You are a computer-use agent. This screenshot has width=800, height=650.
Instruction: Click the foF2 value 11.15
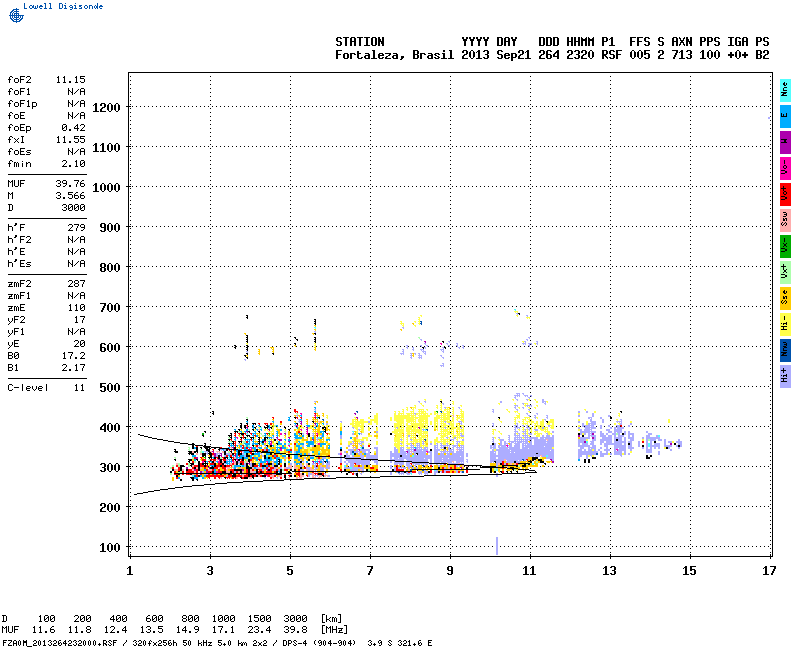pyautogui.click(x=70, y=80)
